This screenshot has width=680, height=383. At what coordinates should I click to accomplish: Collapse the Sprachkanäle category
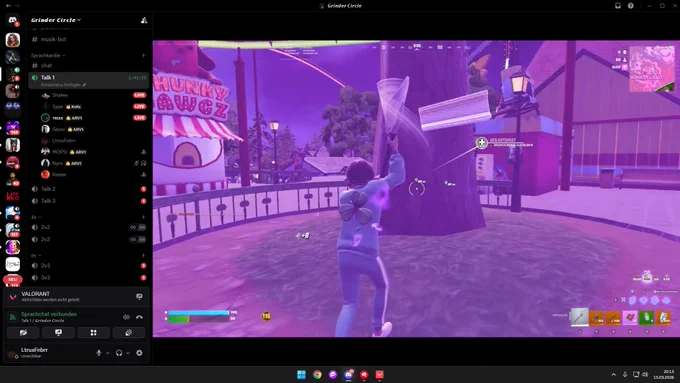(x=48, y=56)
